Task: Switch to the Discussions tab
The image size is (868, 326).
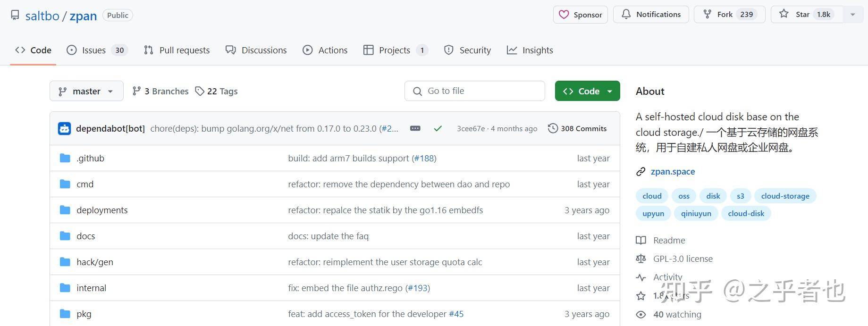Action: 256,50
